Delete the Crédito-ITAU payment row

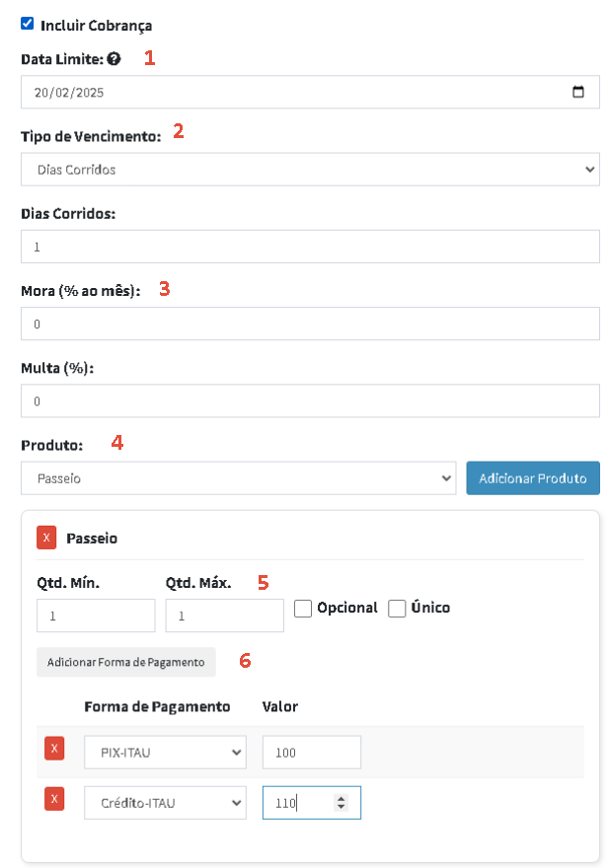(x=54, y=799)
